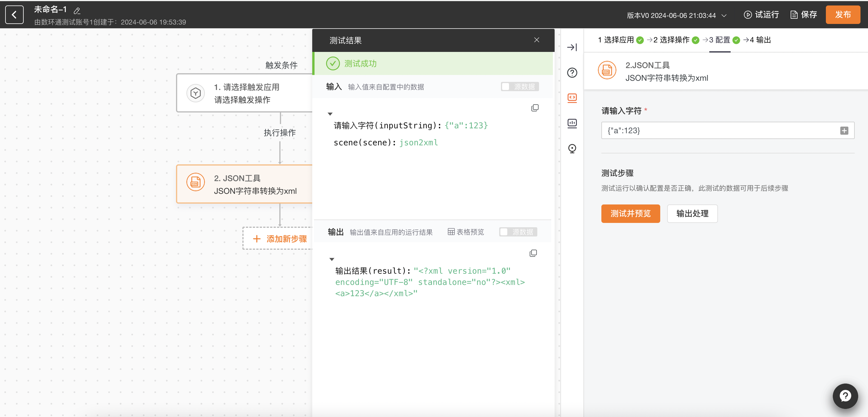Open the monitor chart sidebar icon

pyautogui.click(x=572, y=123)
